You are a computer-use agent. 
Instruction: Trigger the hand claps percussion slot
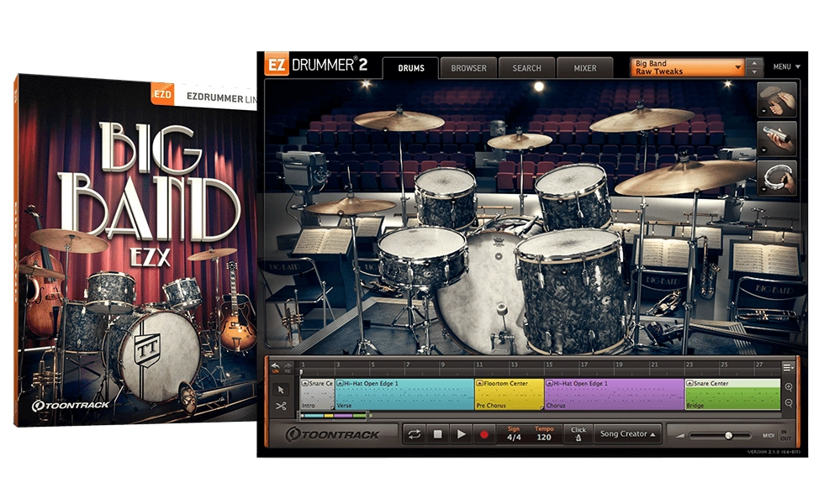(777, 99)
